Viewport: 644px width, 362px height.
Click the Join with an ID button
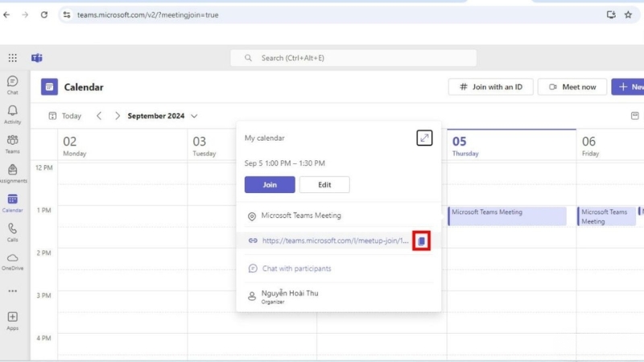coord(490,87)
